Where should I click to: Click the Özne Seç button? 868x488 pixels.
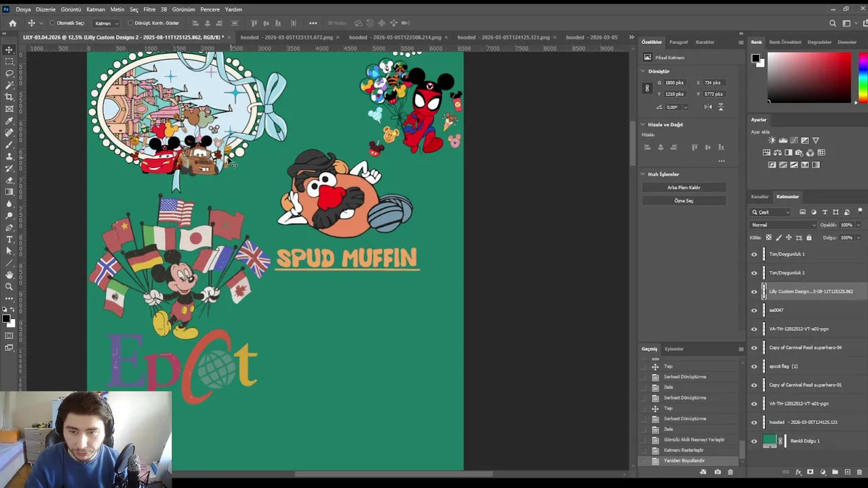click(684, 201)
